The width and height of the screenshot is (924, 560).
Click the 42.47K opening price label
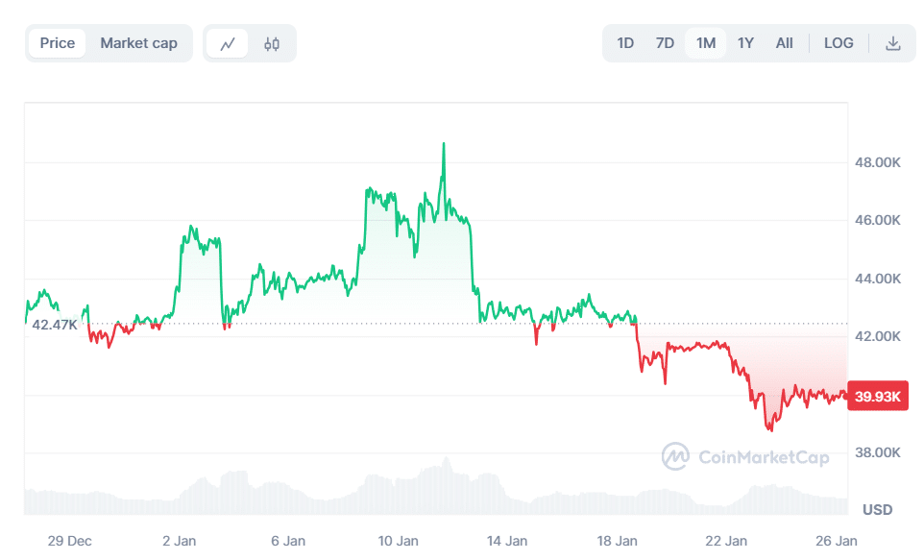coord(55,325)
